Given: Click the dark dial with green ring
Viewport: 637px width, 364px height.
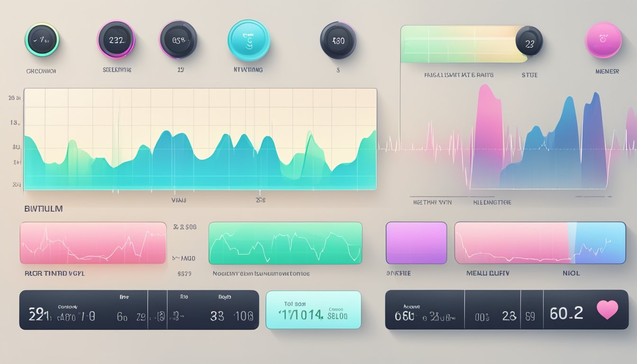Looking at the screenshot, I should coord(42,40).
